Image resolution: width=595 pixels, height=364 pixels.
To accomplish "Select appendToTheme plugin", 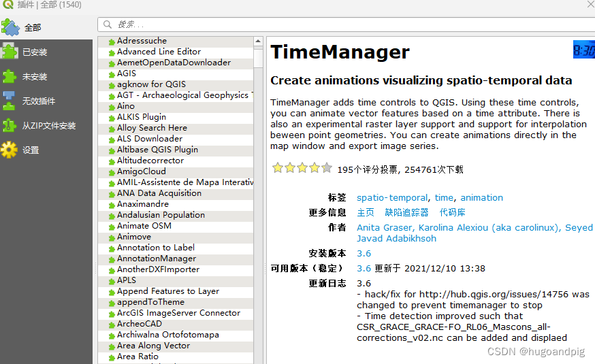I will (176, 302).
